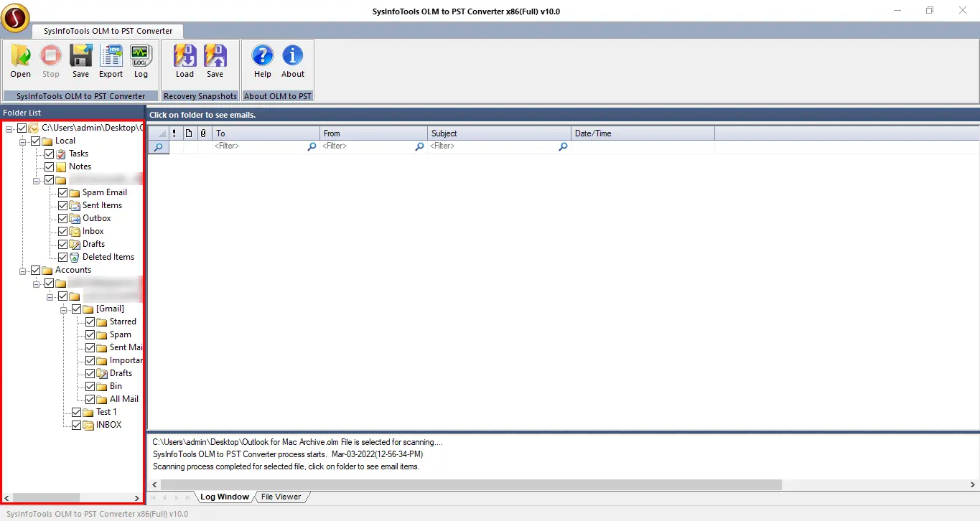Click the Sent Items folder icon
Viewport: 980px width, 521px height.
coord(75,205)
